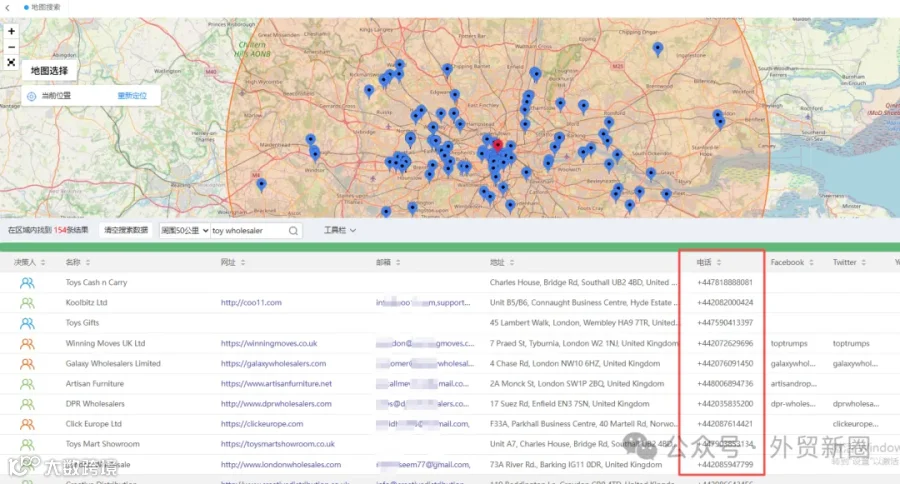Click phone number +442082000424
The image size is (900, 484).
[725, 303]
